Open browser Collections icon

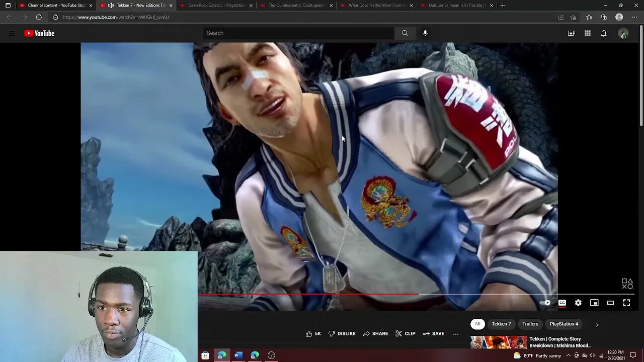coord(604,17)
